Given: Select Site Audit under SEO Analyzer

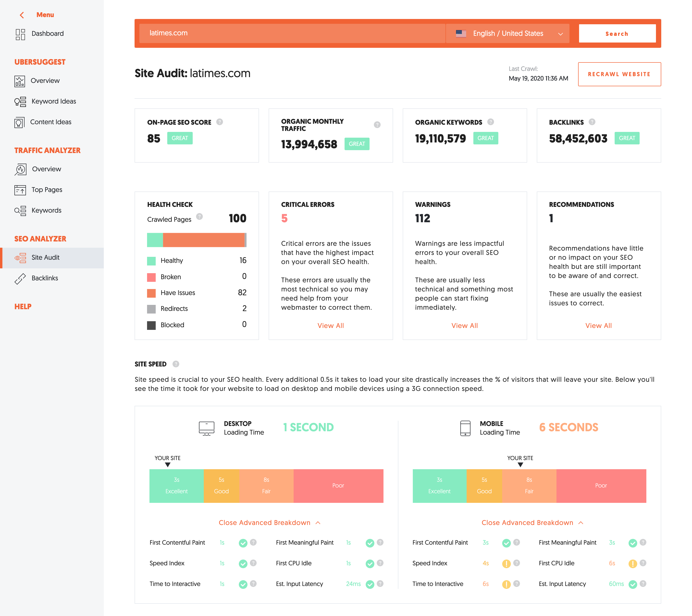Looking at the screenshot, I should tap(46, 257).
